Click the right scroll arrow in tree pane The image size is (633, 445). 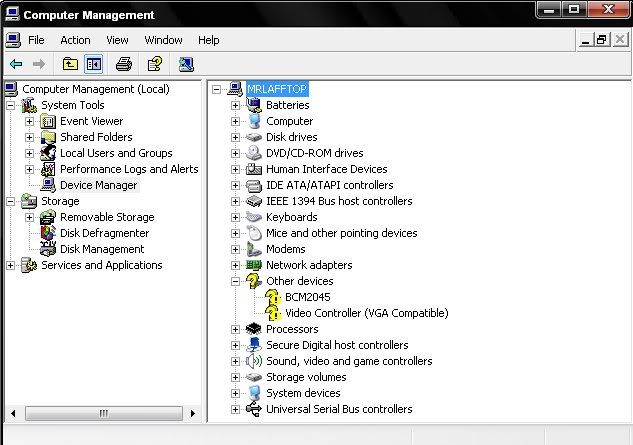(x=193, y=414)
